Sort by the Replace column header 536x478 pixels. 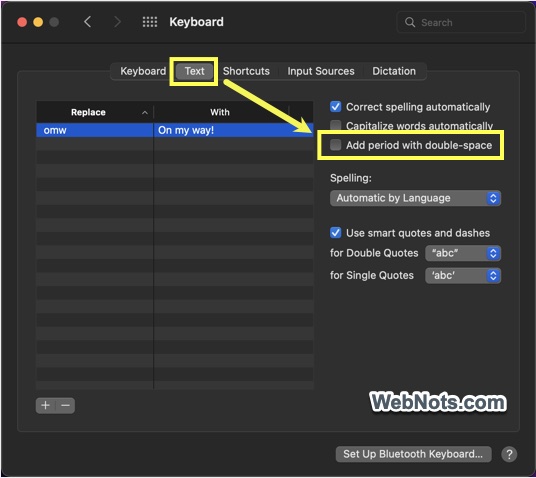tap(95, 112)
